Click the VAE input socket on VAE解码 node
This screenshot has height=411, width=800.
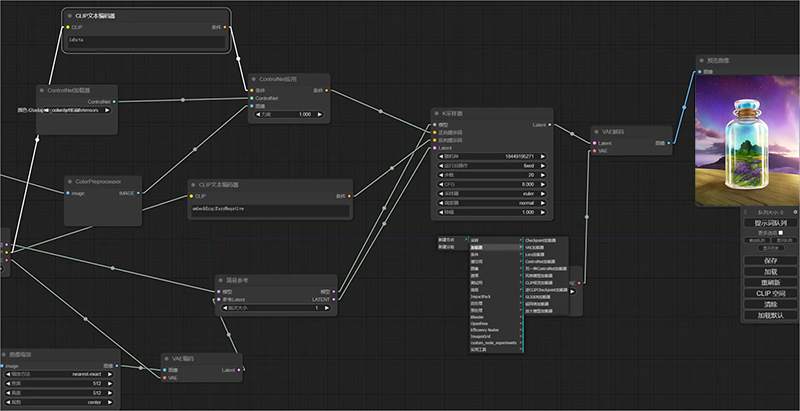click(594, 151)
